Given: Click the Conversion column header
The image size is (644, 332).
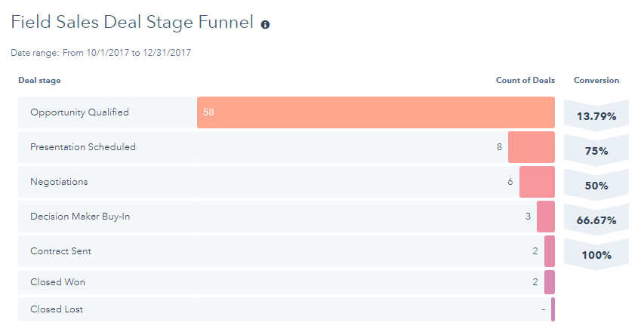Looking at the screenshot, I should [596, 80].
